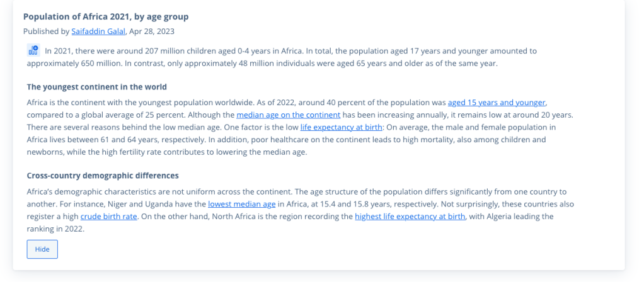Open 'highest life expectancy at birth' link

[x=410, y=217]
